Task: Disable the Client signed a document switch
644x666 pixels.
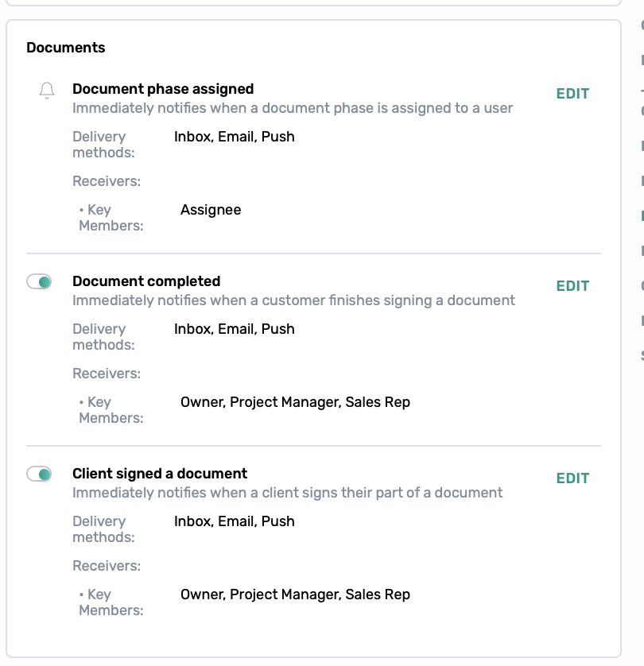Action: click(39, 474)
